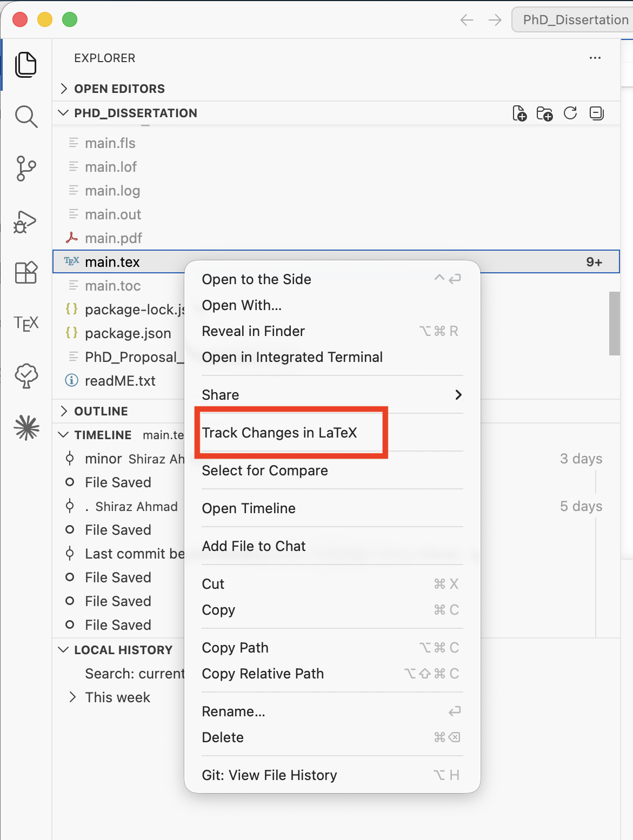Select Reveal in Finder

332,331
